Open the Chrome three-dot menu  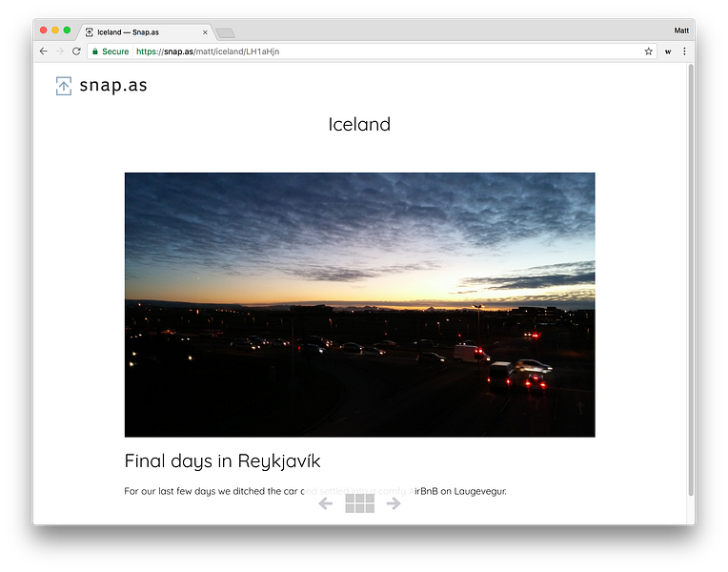pyautogui.click(x=684, y=51)
